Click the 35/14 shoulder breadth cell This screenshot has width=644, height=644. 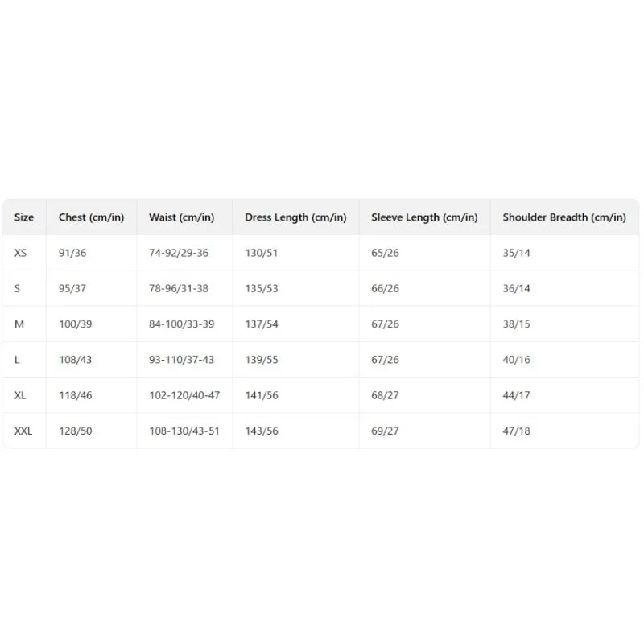click(516, 253)
